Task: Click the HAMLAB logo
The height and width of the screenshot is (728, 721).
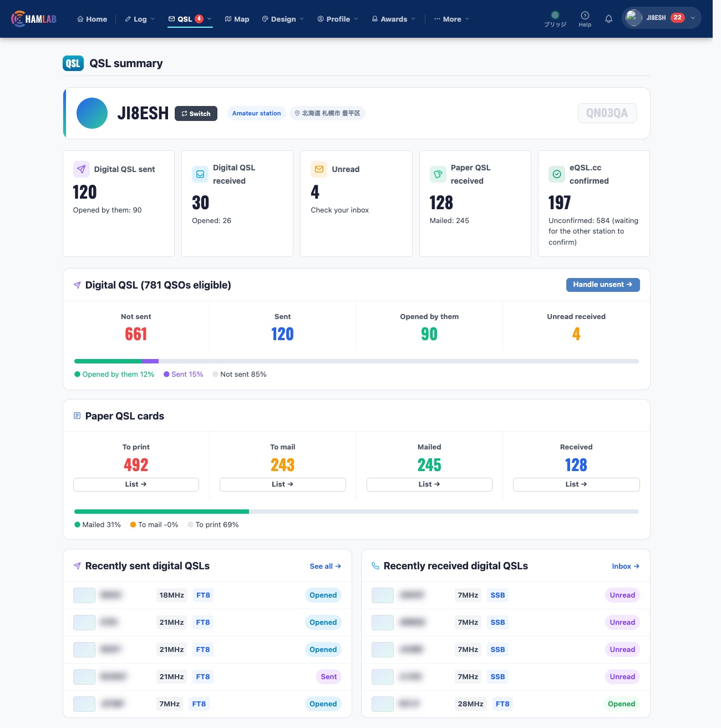Action: (x=34, y=19)
